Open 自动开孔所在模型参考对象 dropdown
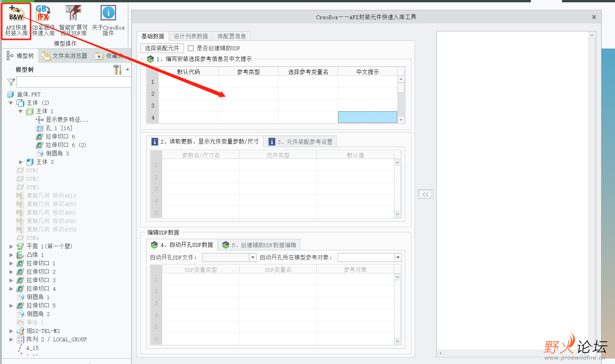Screen dimensions: 615x364 [398, 257]
